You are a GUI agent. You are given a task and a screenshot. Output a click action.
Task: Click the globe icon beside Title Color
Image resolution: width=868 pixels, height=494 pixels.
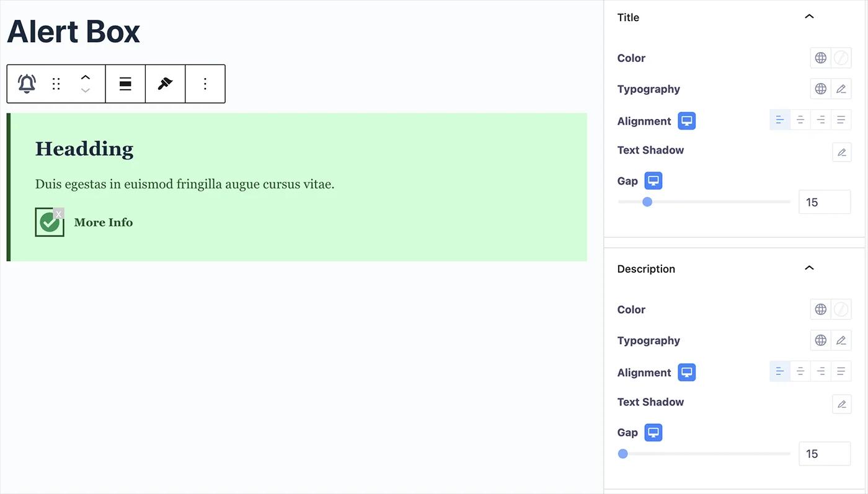click(820, 58)
